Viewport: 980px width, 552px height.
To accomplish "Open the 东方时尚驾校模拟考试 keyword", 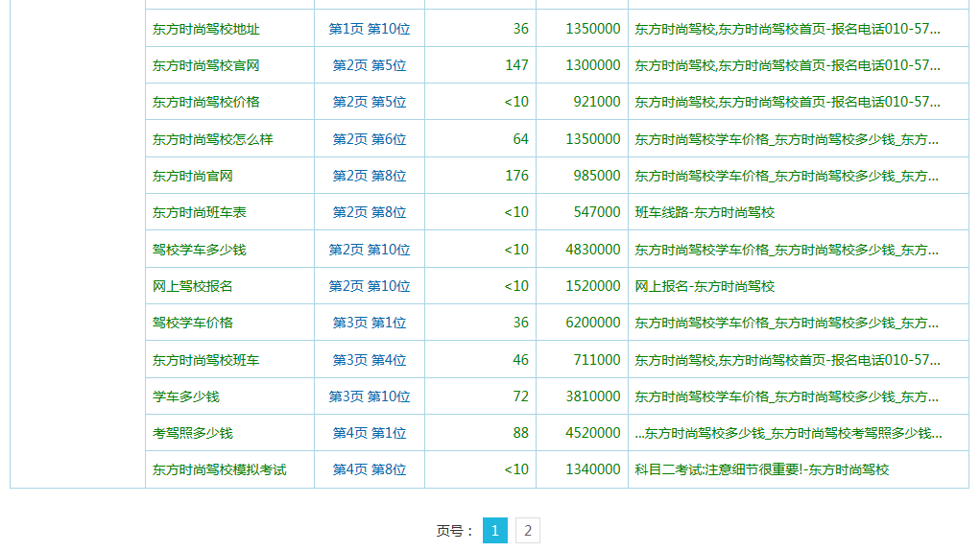I will 219,469.
